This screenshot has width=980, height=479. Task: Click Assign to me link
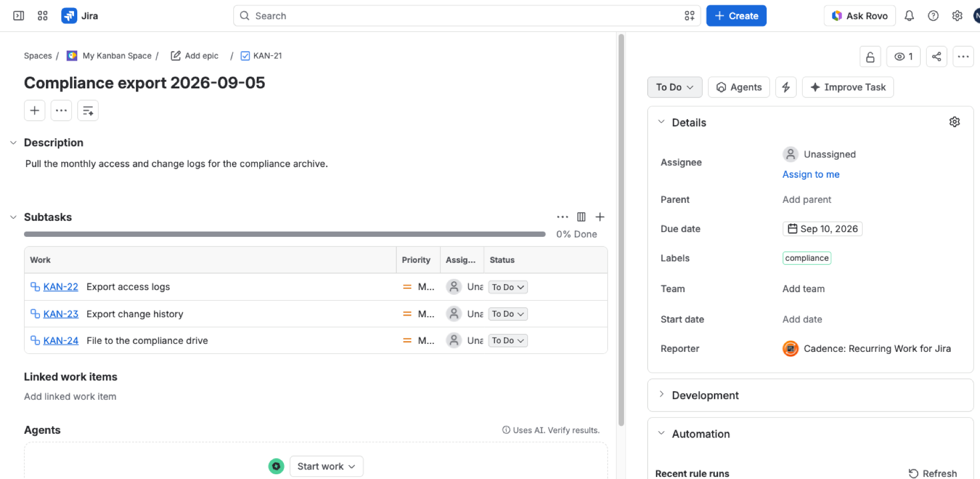(x=811, y=175)
